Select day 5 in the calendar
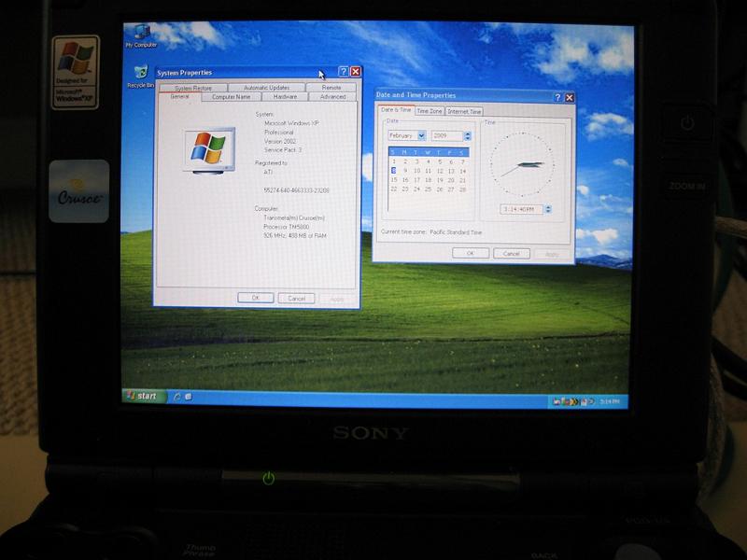The width and height of the screenshot is (747, 560). pos(440,161)
